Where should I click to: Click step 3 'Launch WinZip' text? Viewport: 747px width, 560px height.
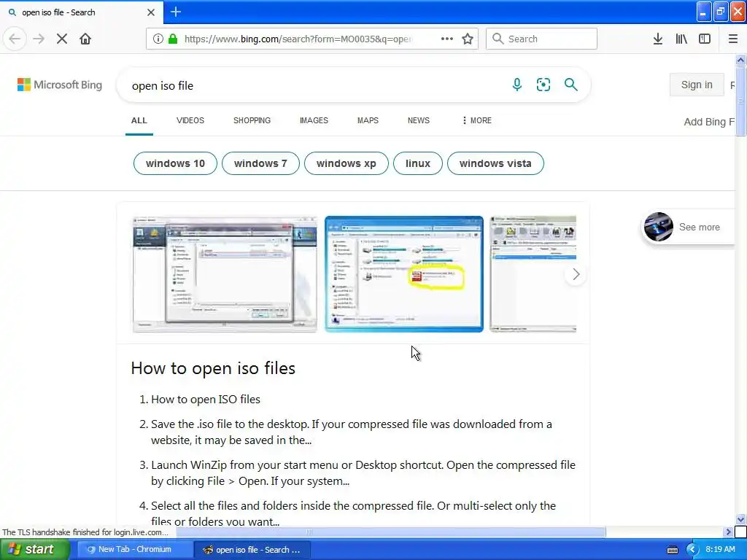363,472
